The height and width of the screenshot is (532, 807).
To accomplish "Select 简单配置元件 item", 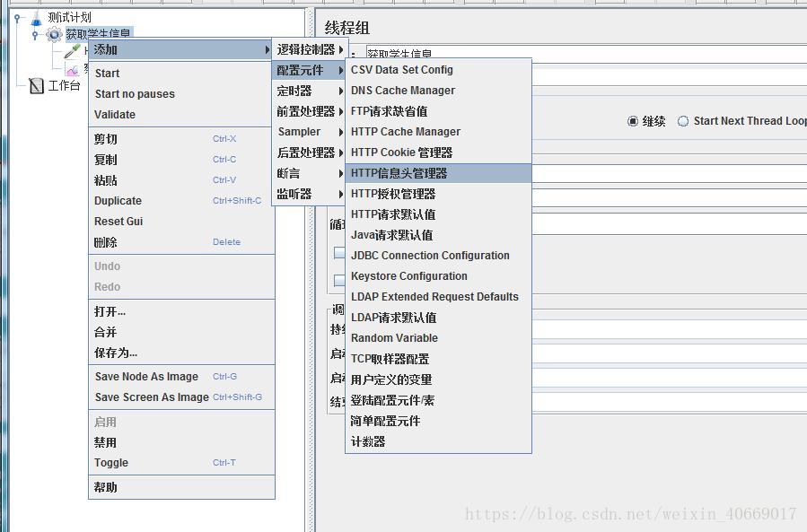I will click(438, 421).
